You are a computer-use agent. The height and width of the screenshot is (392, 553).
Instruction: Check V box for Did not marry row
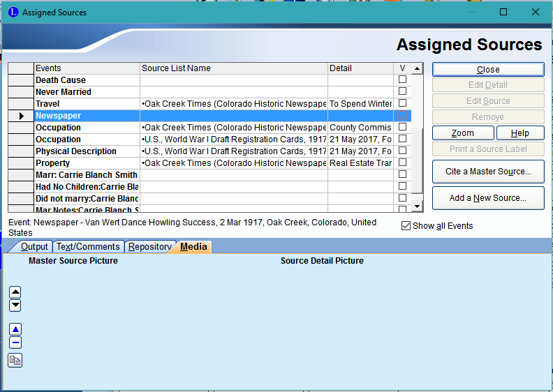[402, 198]
